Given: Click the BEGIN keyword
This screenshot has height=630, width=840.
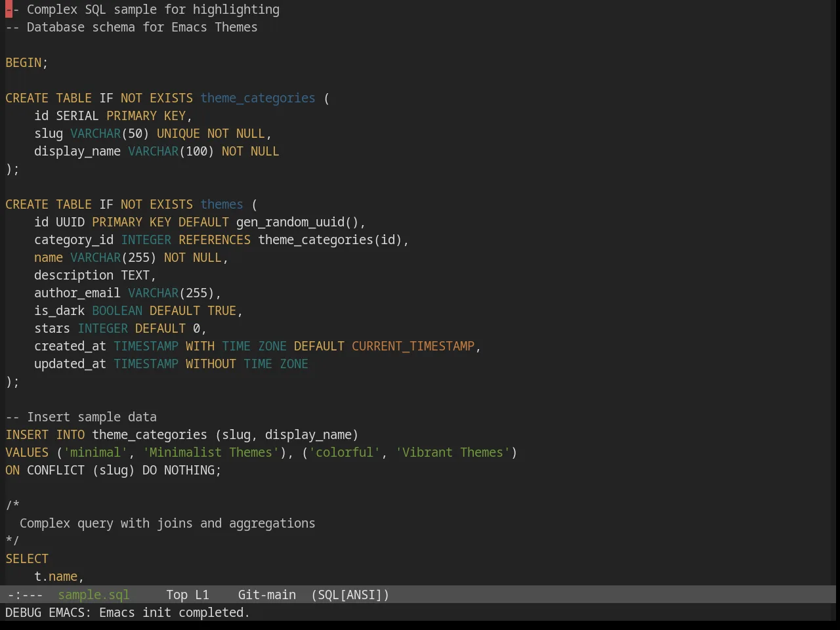Looking at the screenshot, I should 24,62.
